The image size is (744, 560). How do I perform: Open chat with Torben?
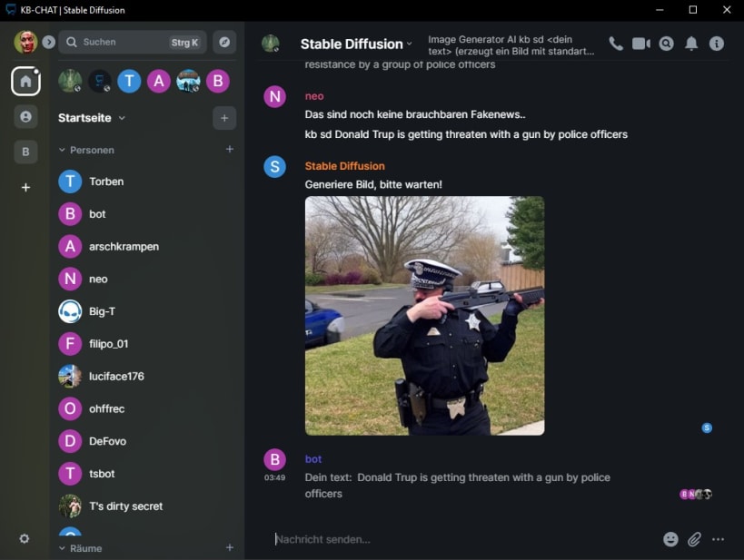[x=147, y=182]
